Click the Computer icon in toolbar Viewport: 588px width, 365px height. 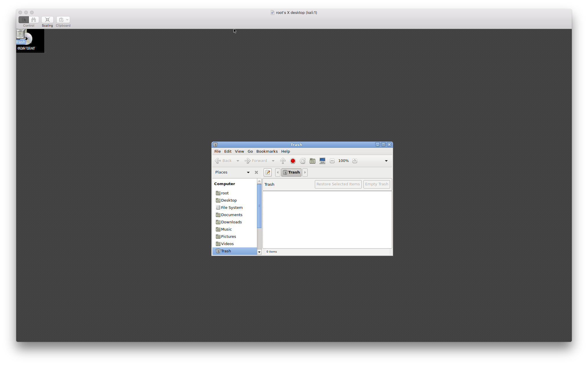322,161
